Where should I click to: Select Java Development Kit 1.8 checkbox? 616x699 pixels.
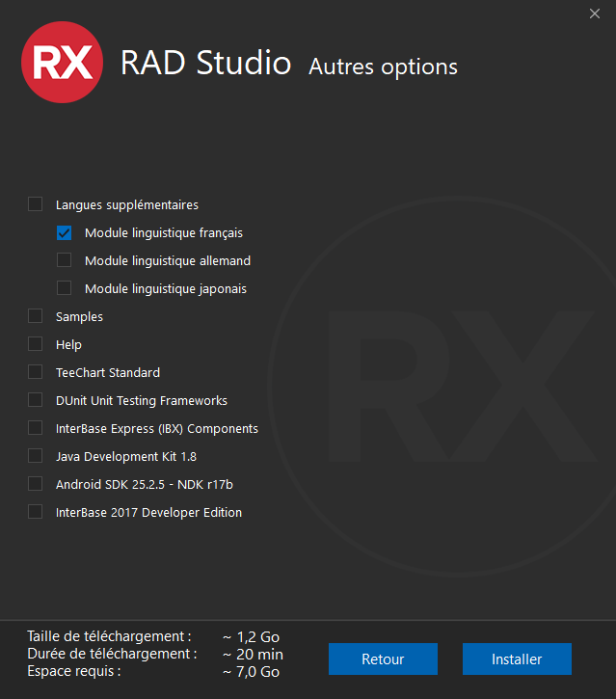point(36,456)
